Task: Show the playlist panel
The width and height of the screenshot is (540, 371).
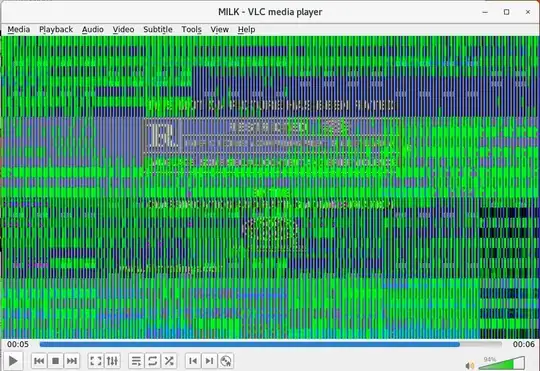Action: click(x=136, y=361)
